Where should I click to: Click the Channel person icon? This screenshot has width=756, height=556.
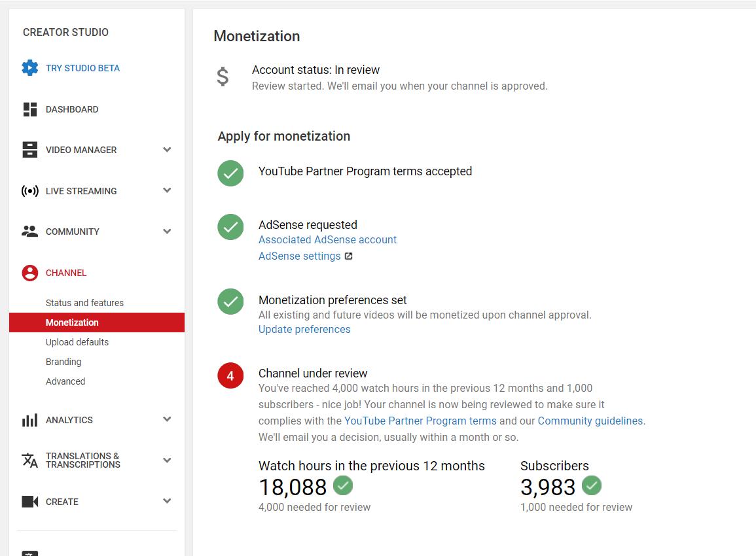point(30,273)
